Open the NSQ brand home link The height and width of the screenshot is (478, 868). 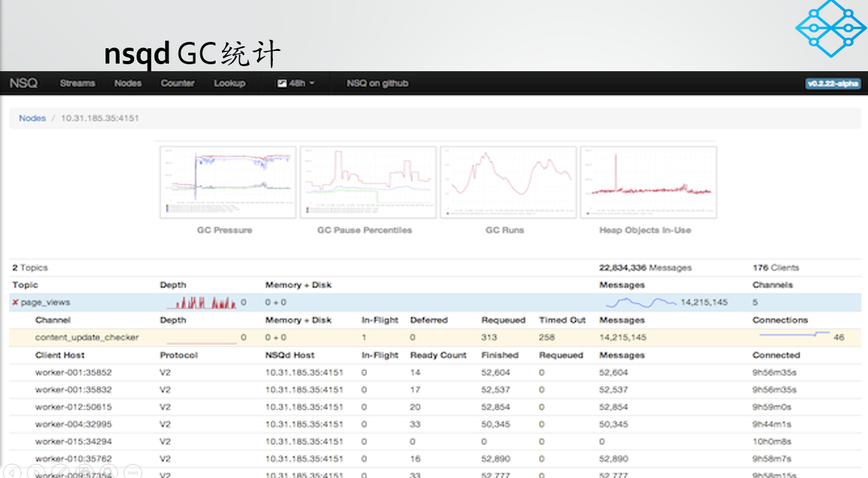pyautogui.click(x=24, y=83)
